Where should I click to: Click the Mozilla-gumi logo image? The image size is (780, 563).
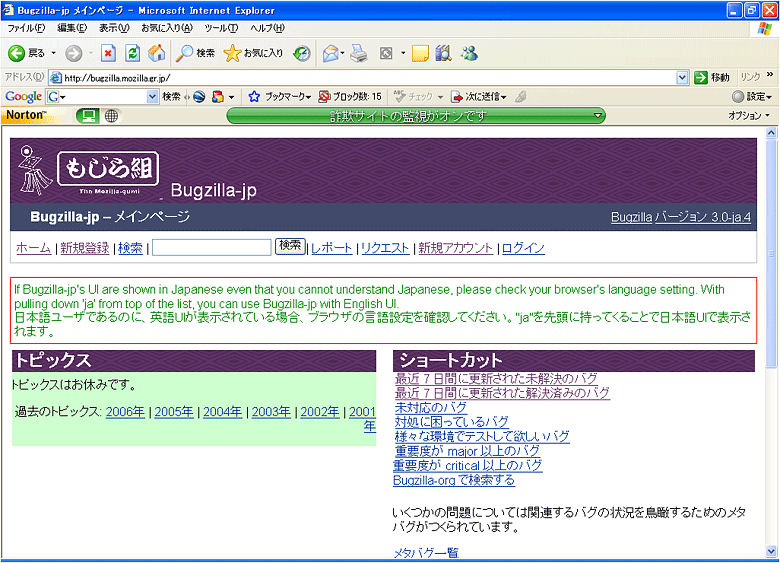pyautogui.click(x=88, y=171)
